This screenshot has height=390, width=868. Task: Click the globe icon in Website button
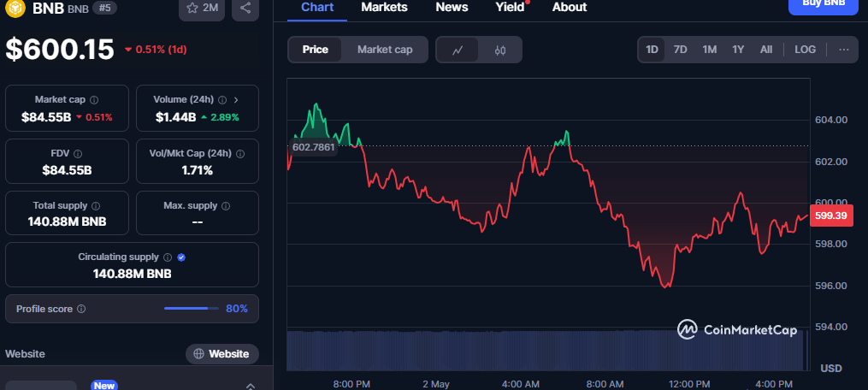tap(198, 353)
